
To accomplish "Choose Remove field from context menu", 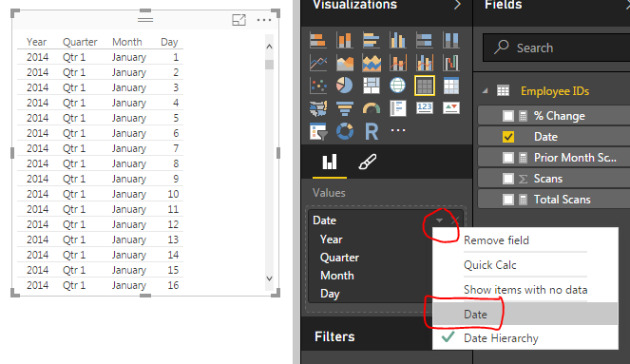I will coord(496,240).
